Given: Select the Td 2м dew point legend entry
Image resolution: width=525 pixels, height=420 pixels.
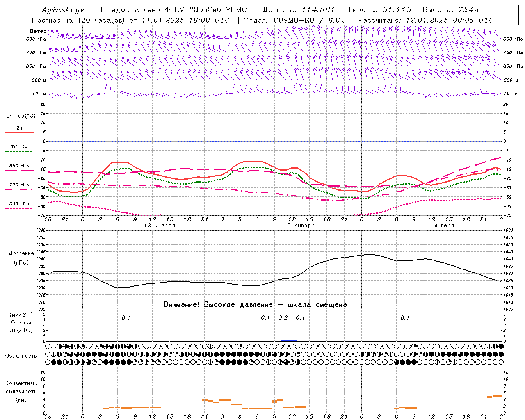Looking at the screenshot, I should click(19, 147).
